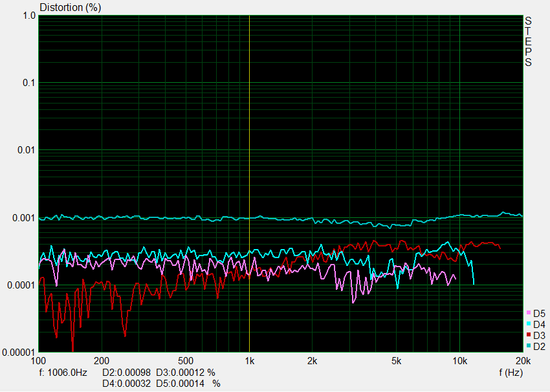This screenshot has width=550, height=392.
Task: Click the D5 pink legend swatch
Action: [529, 312]
